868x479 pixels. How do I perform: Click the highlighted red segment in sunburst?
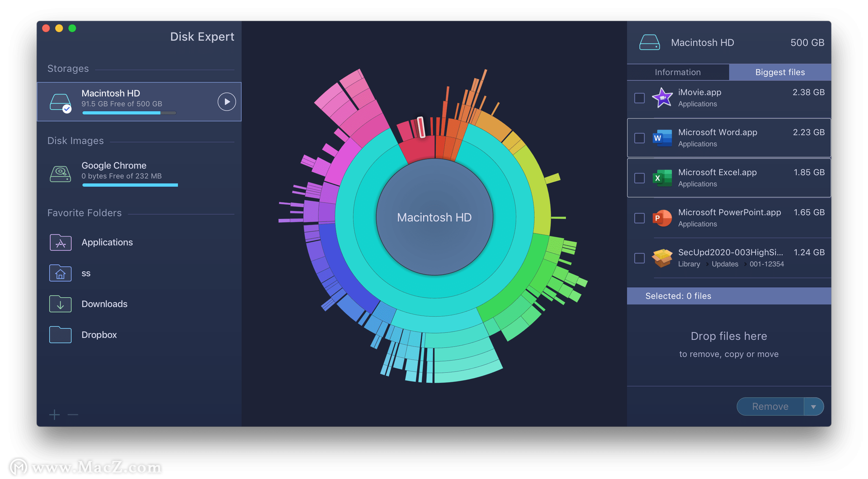click(x=421, y=127)
